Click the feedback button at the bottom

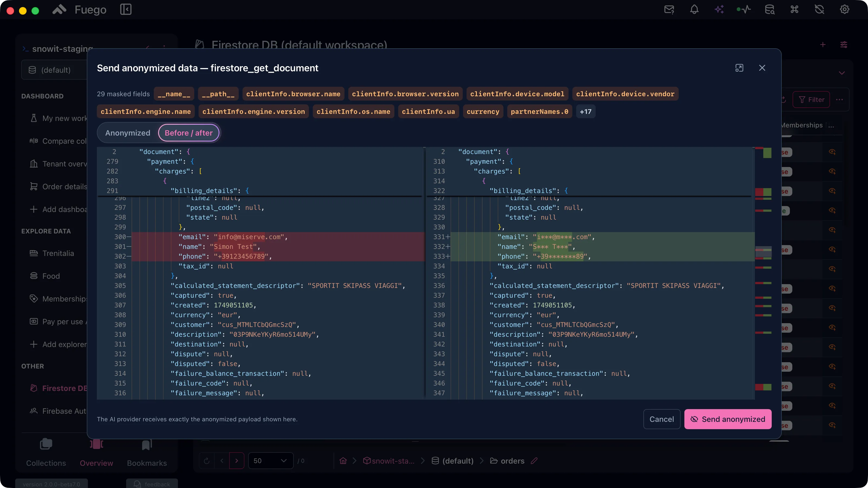152,484
